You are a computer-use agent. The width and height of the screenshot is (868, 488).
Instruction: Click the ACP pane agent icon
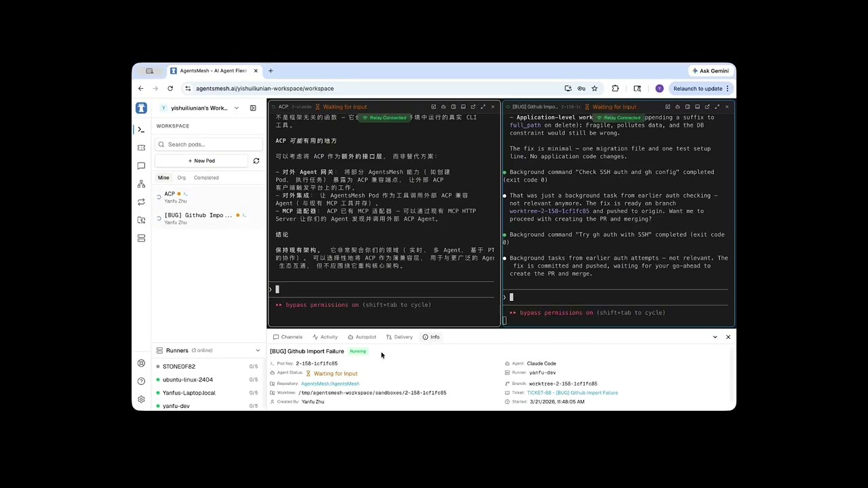click(443, 106)
